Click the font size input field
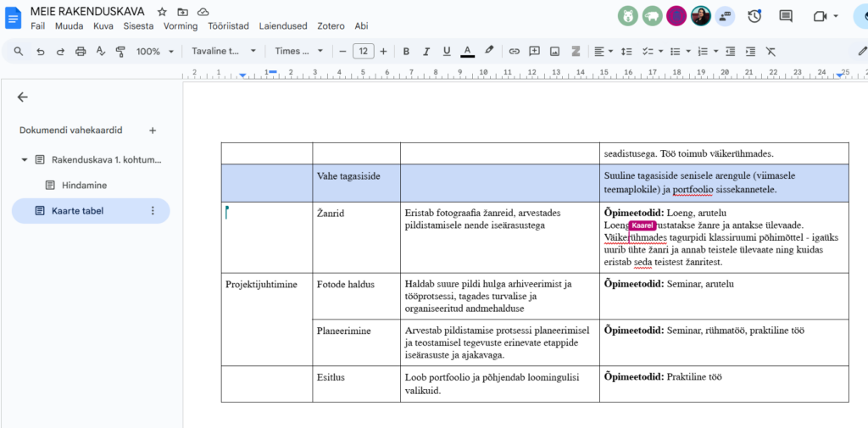 363,52
